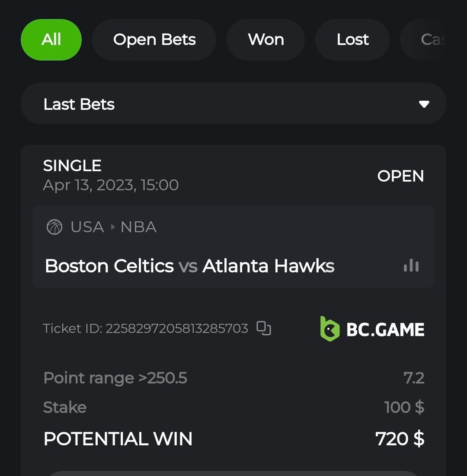
Task: Select the All bets filter tab
Action: (x=51, y=40)
